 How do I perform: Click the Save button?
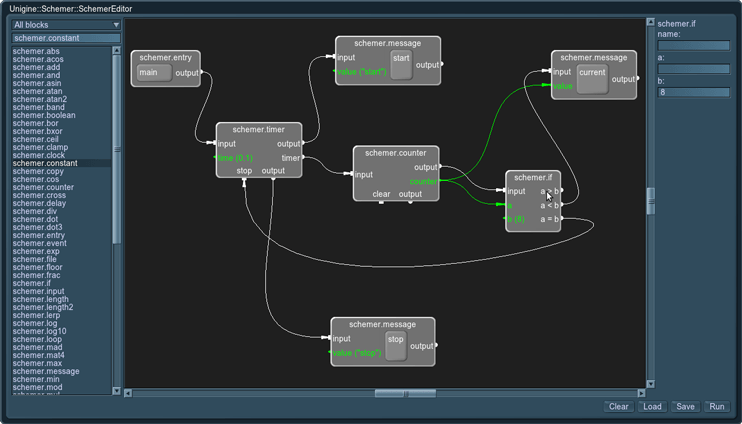684,407
